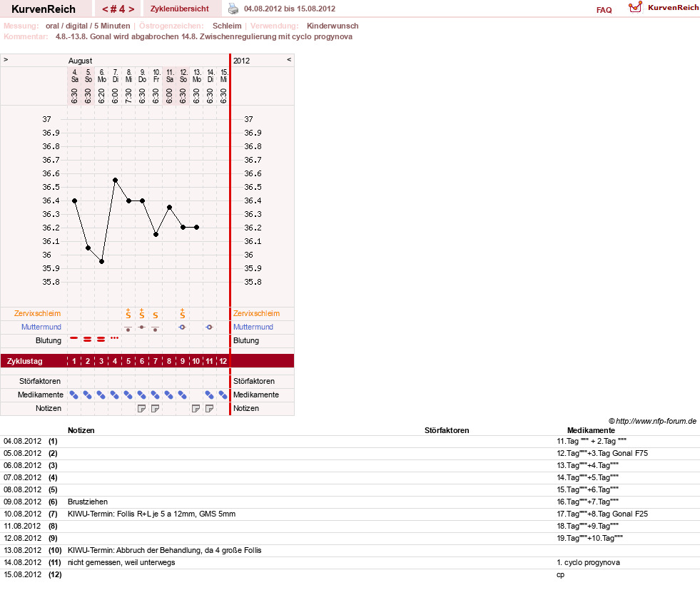Click the temperature point on August 4
Viewport: 700px width, 615px height.
click(x=74, y=200)
